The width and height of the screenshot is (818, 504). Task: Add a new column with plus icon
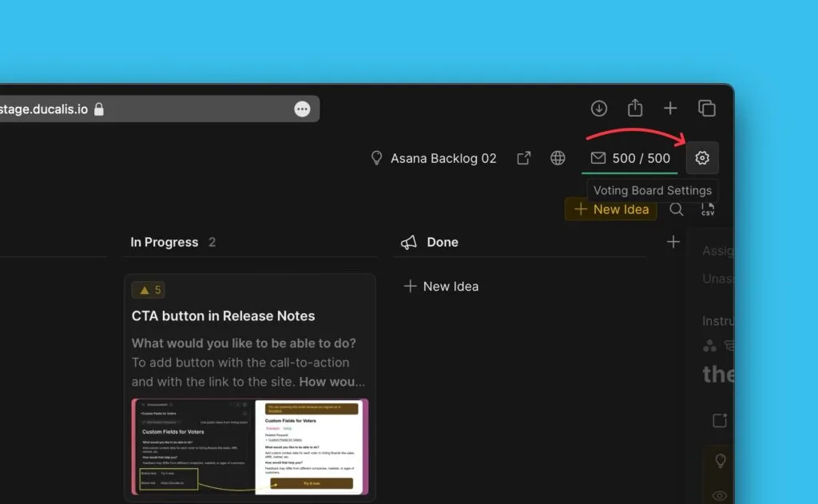pyautogui.click(x=673, y=242)
